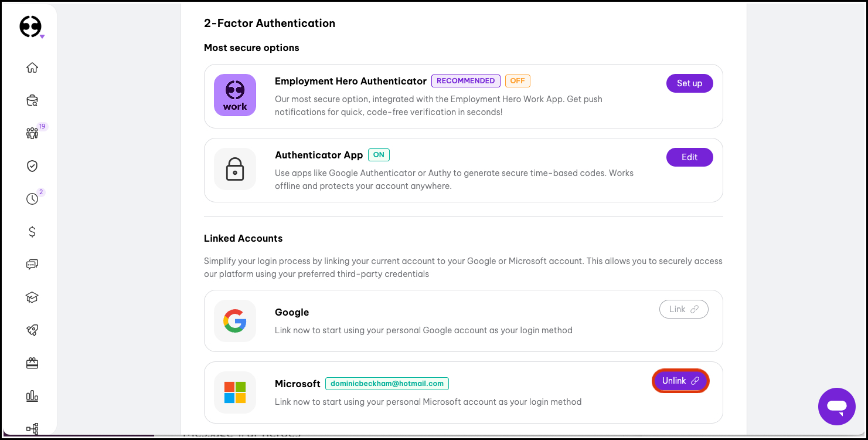Viewport: 868px width, 440px height.
Task: Expand the Employment Hero logo account menu
Action: 31,27
